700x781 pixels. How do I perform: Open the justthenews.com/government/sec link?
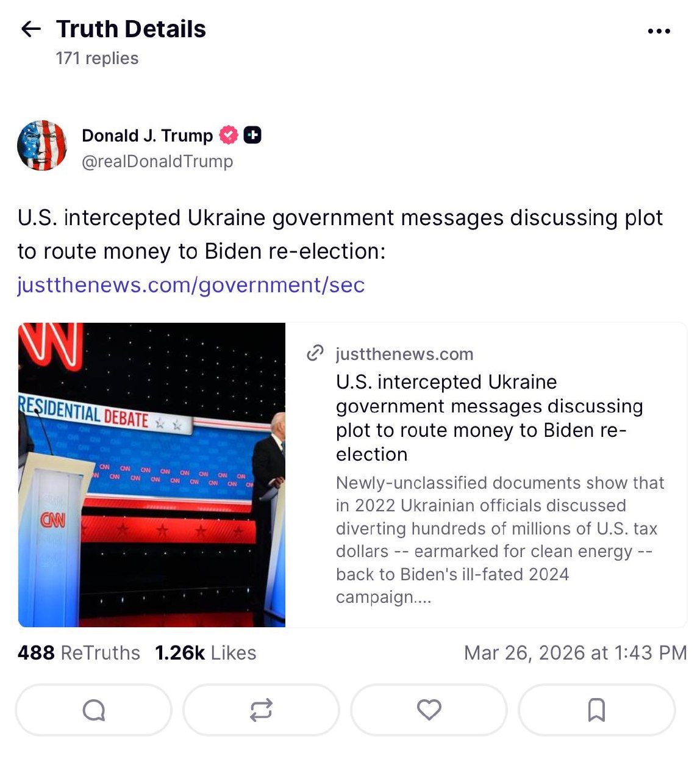(191, 285)
